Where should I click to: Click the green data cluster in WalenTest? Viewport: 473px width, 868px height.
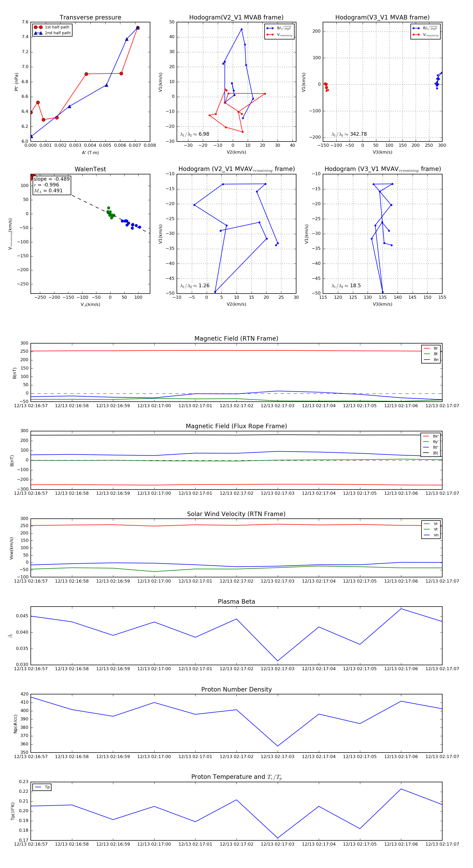[110, 213]
